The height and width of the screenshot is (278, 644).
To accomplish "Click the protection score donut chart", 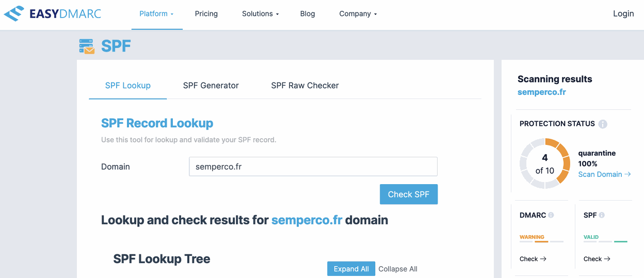I will (544, 163).
